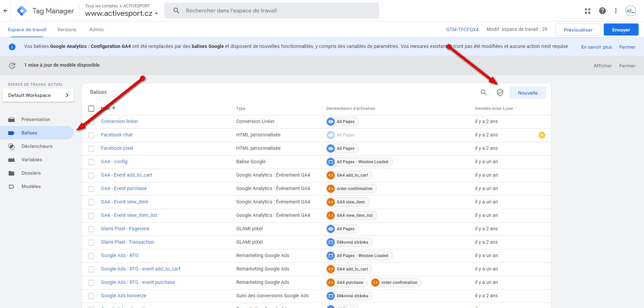Image resolution: width=644 pixels, height=308 pixels.
Task: Click the En savoir plus link
Action: click(596, 47)
